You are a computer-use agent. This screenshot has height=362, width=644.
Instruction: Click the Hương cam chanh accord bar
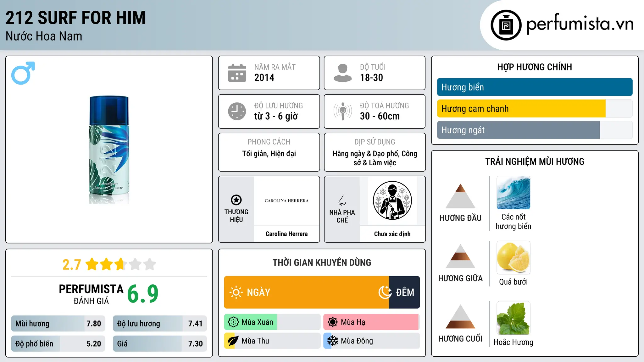point(535,108)
